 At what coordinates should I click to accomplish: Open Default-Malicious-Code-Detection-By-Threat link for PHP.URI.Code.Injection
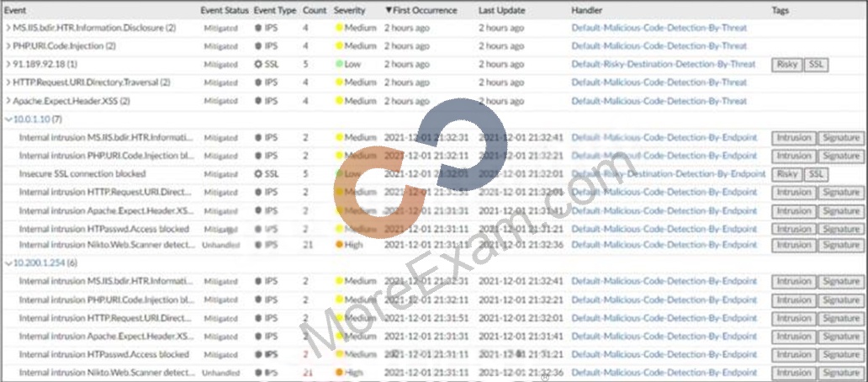[659, 46]
